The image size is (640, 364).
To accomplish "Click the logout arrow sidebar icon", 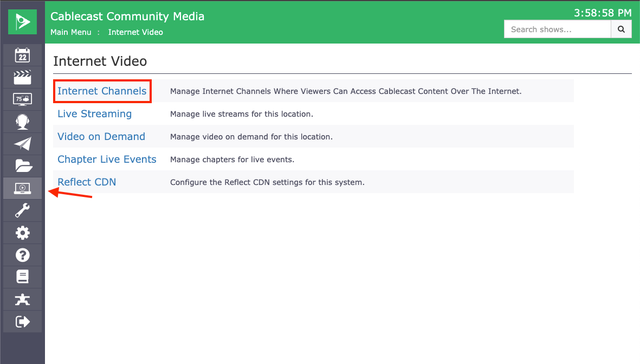I will 22,322.
